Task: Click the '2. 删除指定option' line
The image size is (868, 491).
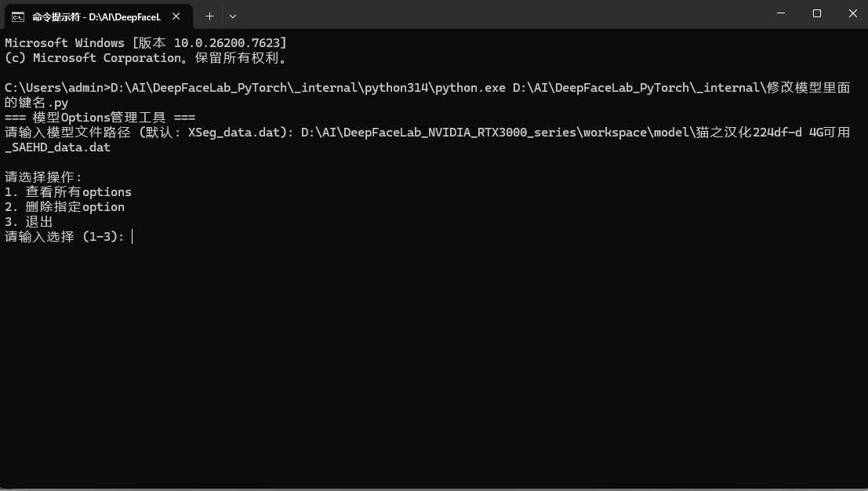Action: (64, 207)
